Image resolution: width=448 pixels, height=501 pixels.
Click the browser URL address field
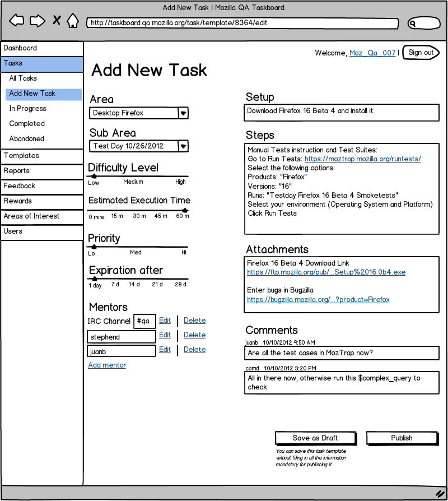pyautogui.click(x=242, y=23)
